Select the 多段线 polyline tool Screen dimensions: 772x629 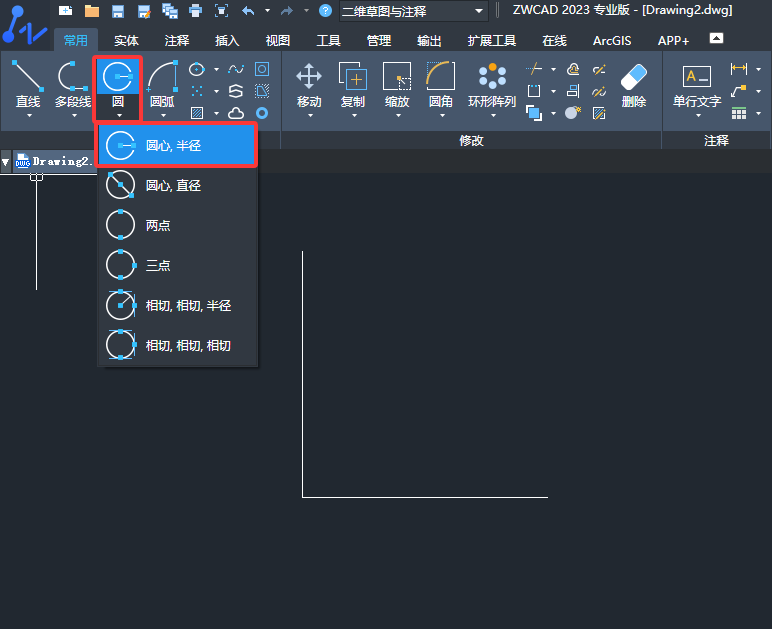coord(73,84)
